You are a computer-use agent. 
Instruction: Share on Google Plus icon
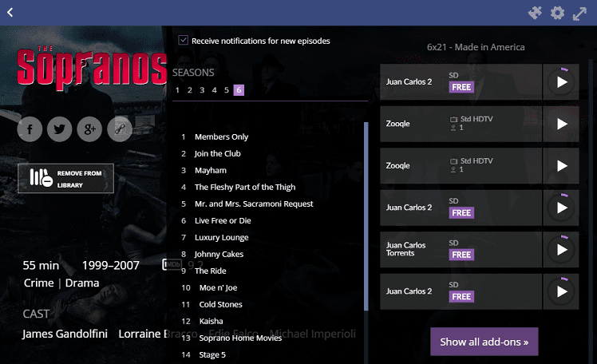(x=89, y=129)
